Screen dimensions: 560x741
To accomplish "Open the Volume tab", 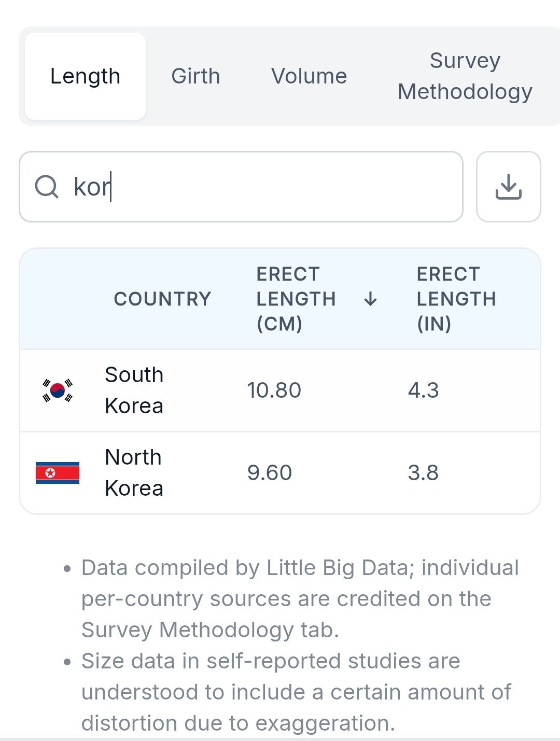I will [309, 76].
